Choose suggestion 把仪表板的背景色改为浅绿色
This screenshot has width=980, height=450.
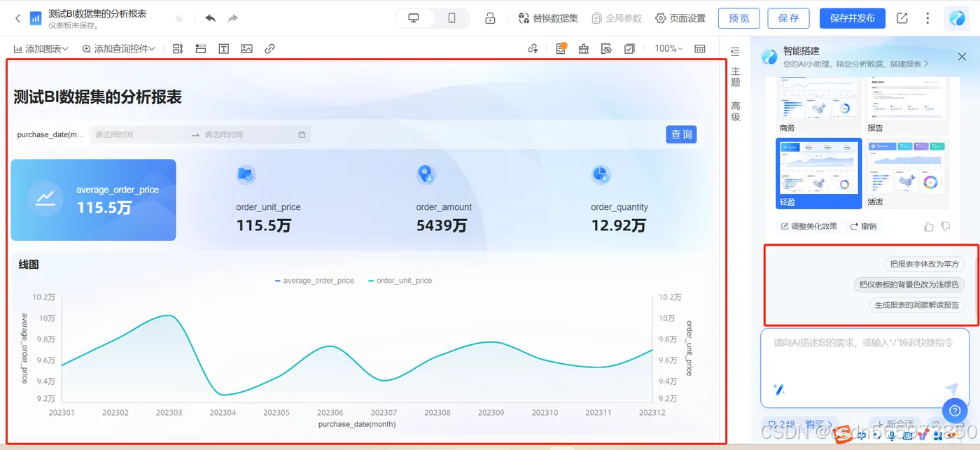[909, 285]
